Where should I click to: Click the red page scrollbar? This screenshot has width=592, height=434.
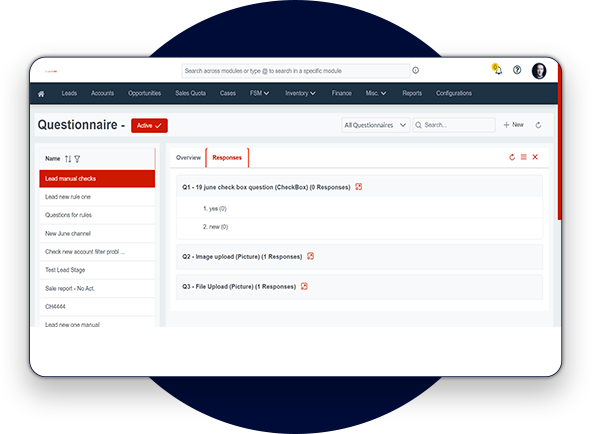560,143
